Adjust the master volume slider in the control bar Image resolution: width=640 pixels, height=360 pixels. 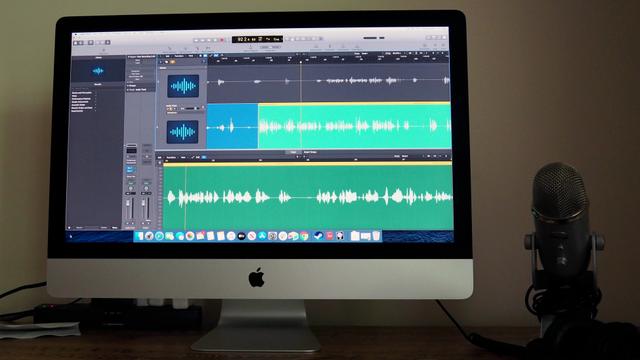coord(373,38)
